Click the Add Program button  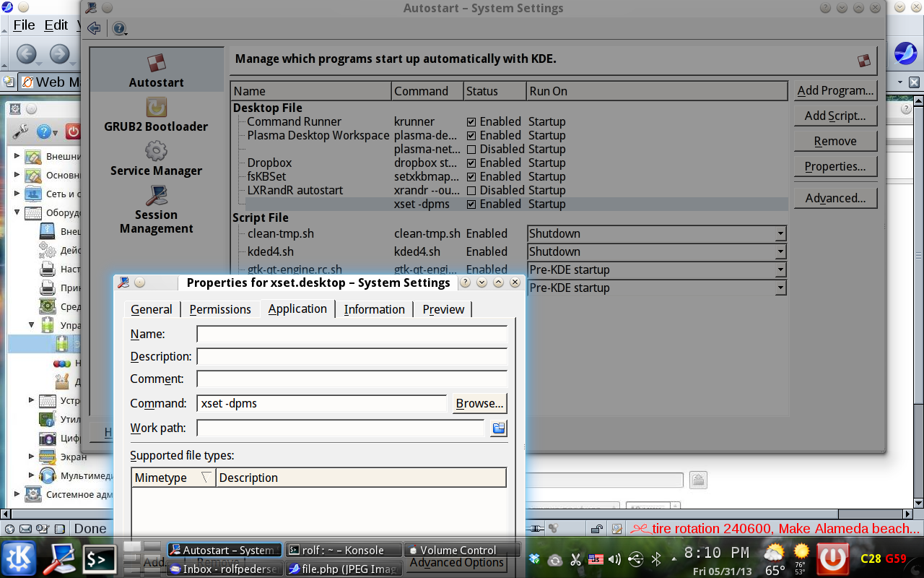tap(835, 90)
